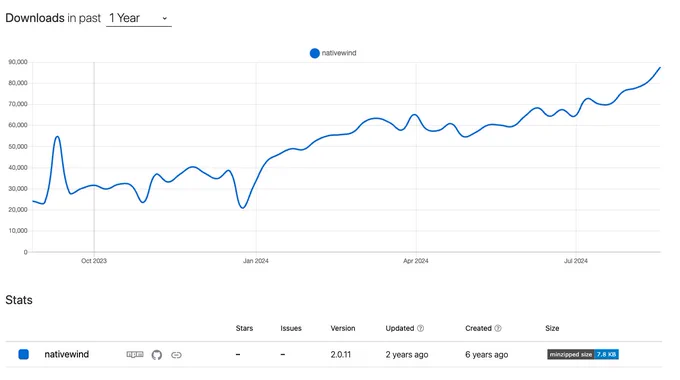Click the homepage link icon for nativewind
680x380 pixels.
176,355
